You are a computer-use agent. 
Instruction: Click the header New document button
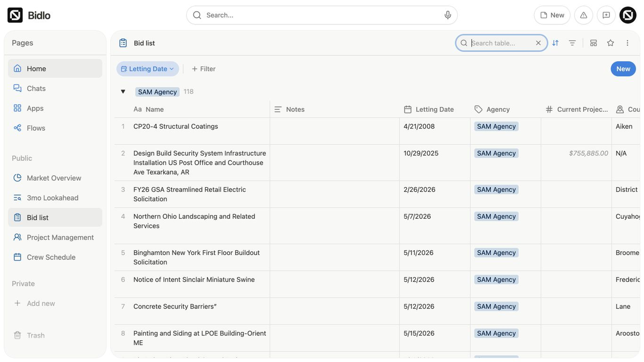(552, 15)
